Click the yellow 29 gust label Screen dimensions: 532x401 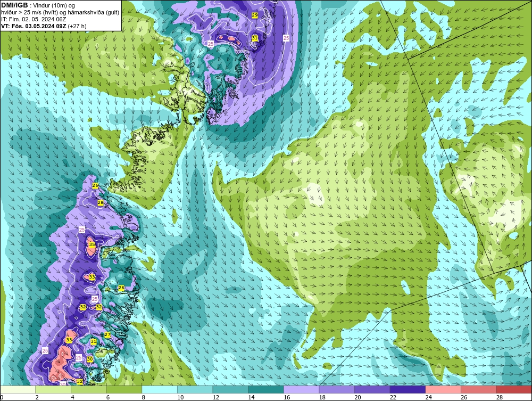(254, 15)
